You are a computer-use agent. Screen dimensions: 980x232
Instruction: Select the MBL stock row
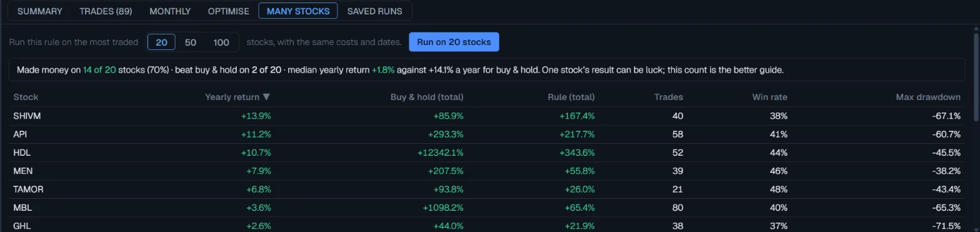click(487, 208)
